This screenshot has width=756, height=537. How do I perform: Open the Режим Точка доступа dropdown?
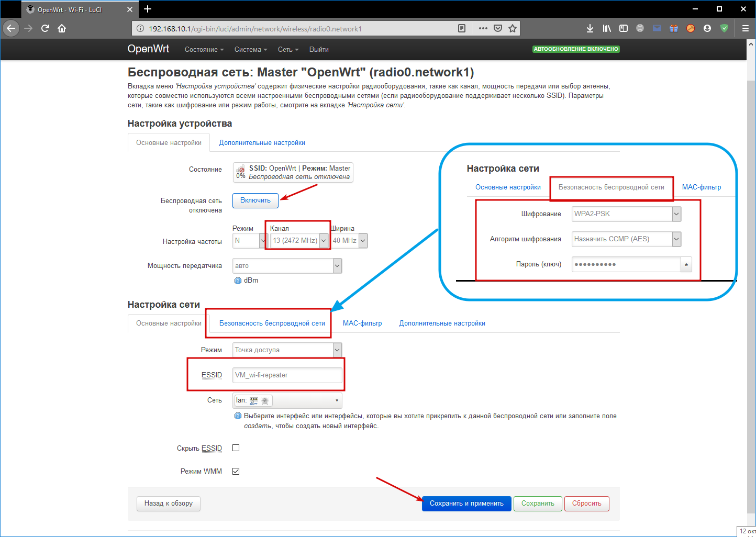[287, 350]
